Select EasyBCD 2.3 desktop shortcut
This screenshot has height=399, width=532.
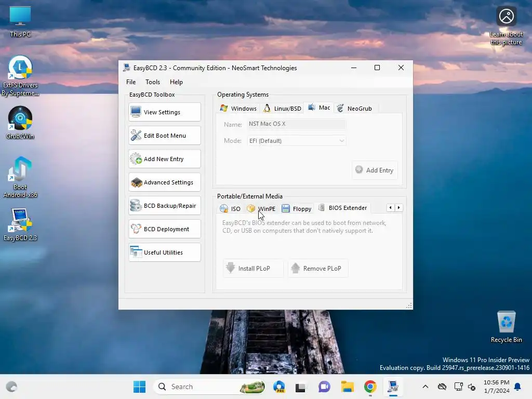point(20,224)
